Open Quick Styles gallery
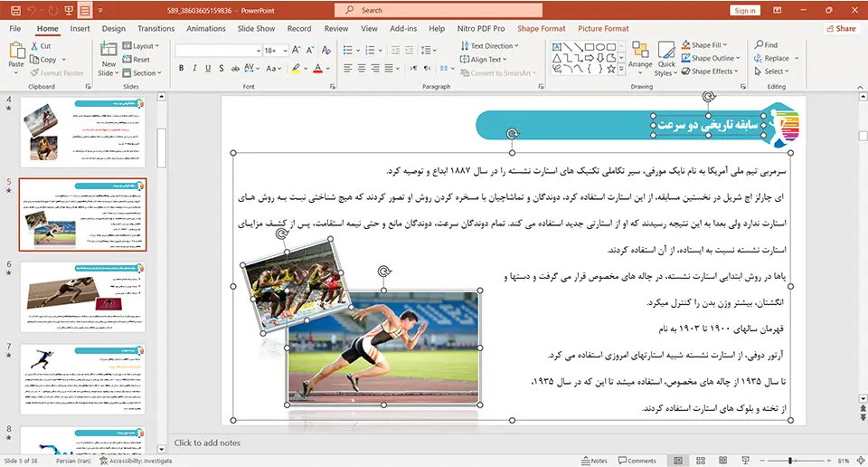Viewport: 868px width, 467px height. click(666, 58)
